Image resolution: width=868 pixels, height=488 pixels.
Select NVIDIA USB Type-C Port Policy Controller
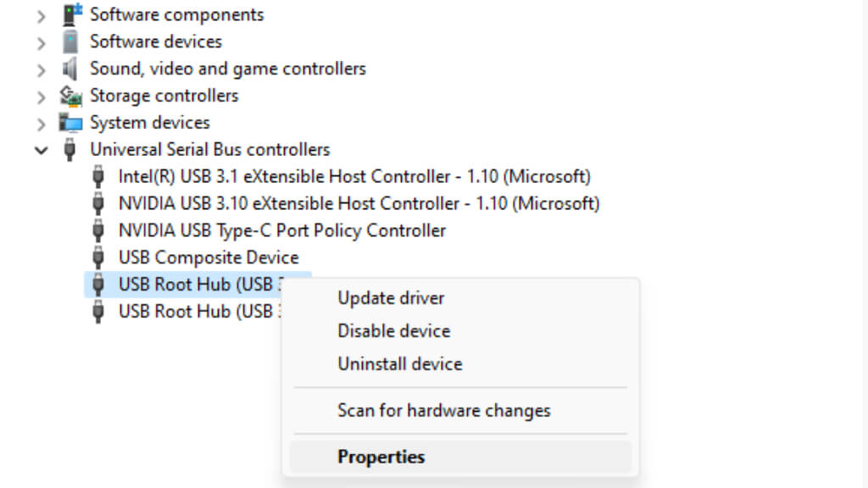pos(281,230)
